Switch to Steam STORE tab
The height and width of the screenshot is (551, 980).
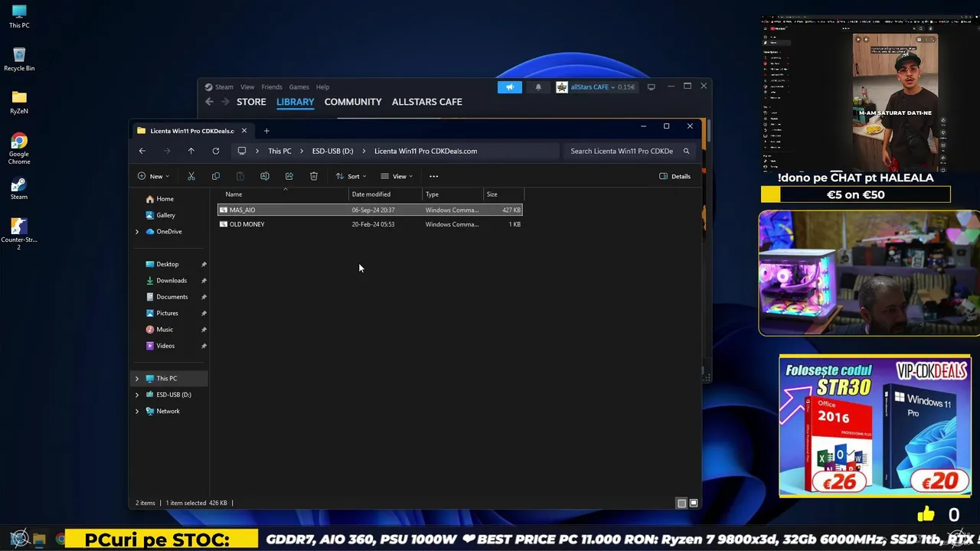click(x=251, y=102)
